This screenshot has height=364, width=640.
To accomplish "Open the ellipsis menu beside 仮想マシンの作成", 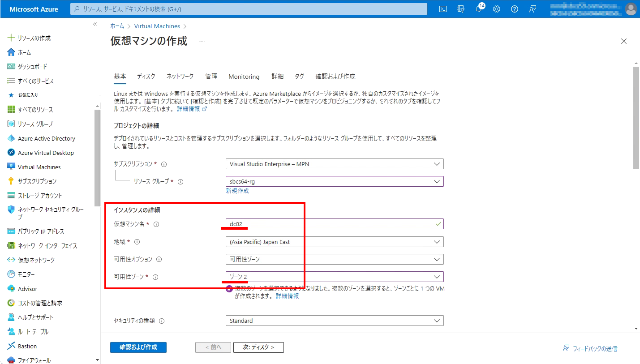I will click(202, 41).
